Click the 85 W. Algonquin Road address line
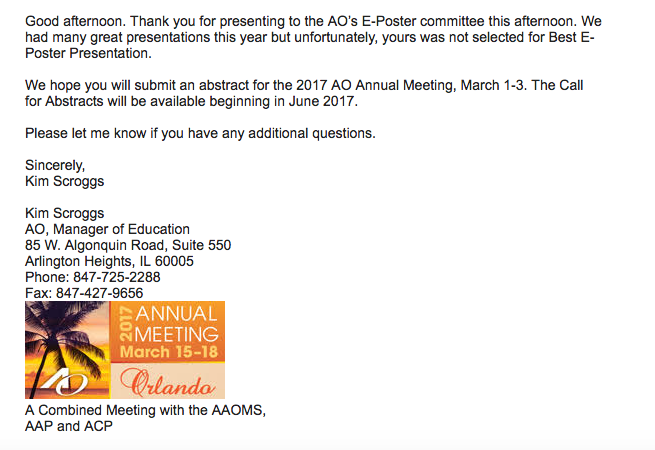 [x=128, y=245]
